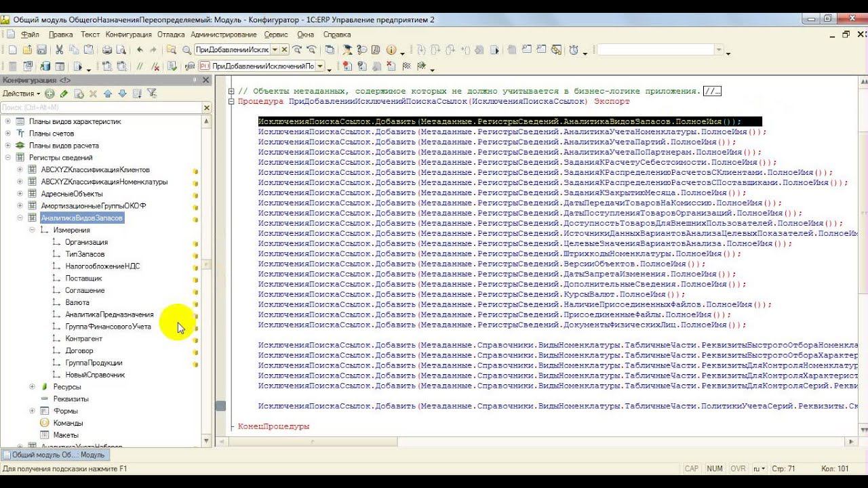Click the New document toolbar icon
This screenshot has height=488, width=868.
[x=14, y=49]
